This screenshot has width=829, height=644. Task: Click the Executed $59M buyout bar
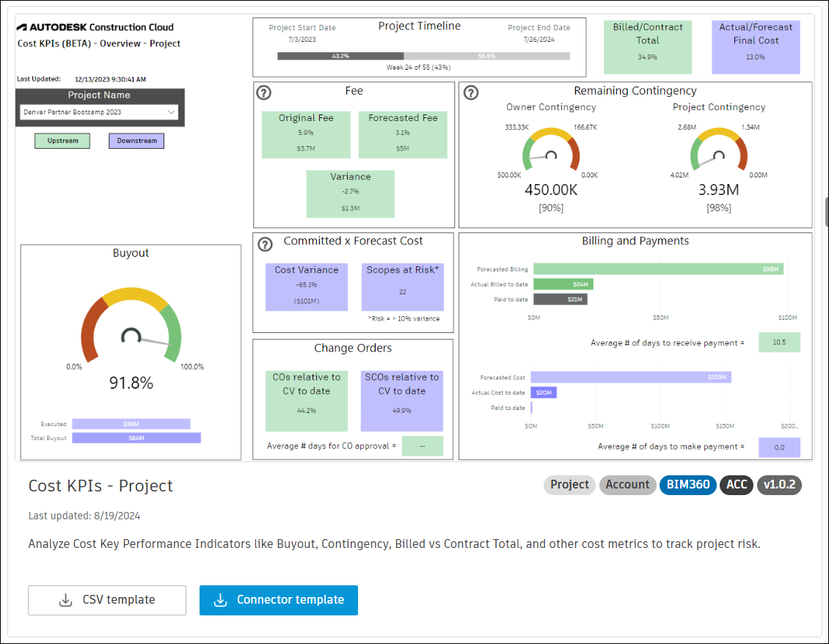click(131, 424)
